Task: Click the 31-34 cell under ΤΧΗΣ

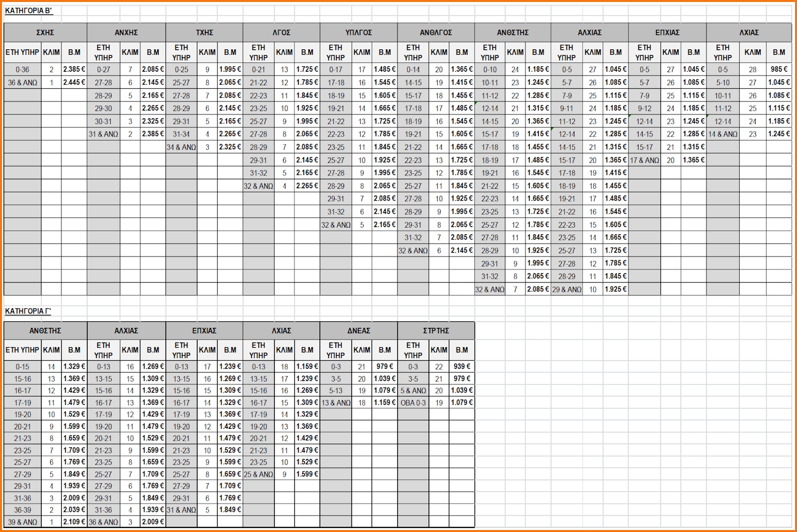Action: pos(181,134)
